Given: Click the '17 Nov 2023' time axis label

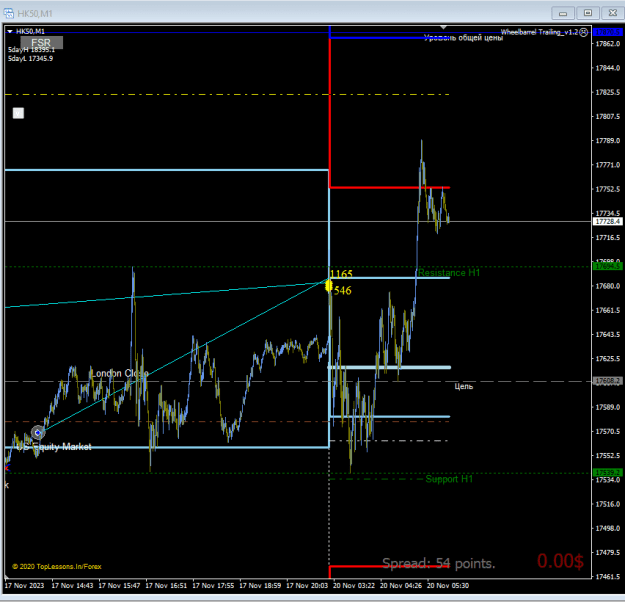Looking at the screenshot, I should click(x=24, y=586).
